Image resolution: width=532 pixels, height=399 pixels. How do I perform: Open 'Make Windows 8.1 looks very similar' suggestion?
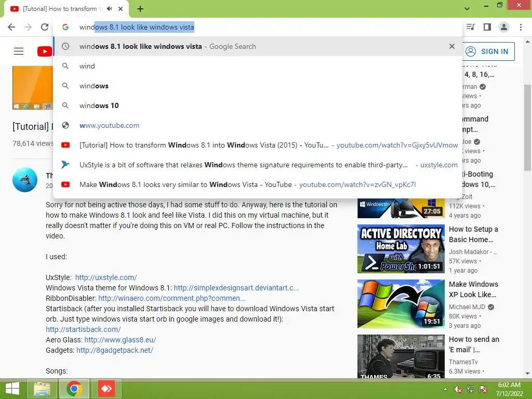point(258,184)
